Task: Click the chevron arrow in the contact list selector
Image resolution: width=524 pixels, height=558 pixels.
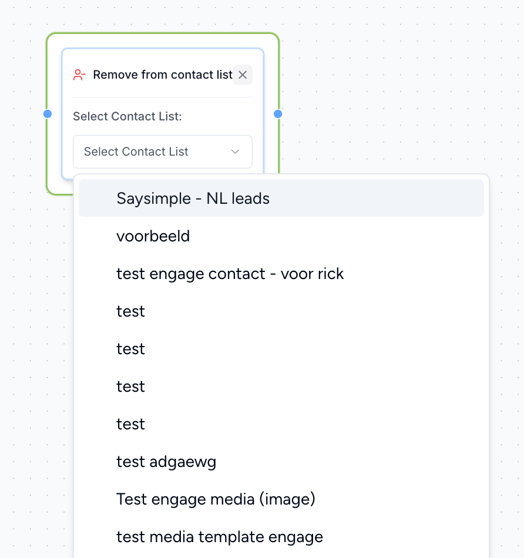Action: (235, 152)
